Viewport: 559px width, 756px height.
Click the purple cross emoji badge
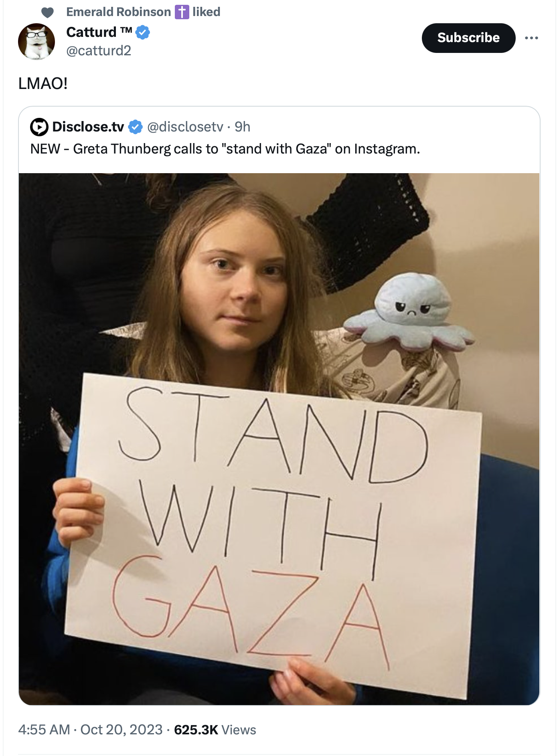[x=182, y=12]
